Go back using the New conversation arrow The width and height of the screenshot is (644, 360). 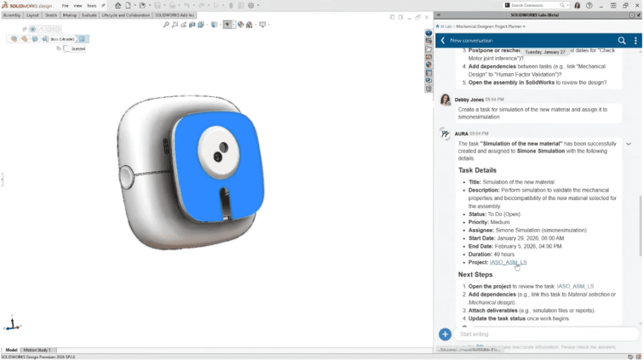point(443,40)
